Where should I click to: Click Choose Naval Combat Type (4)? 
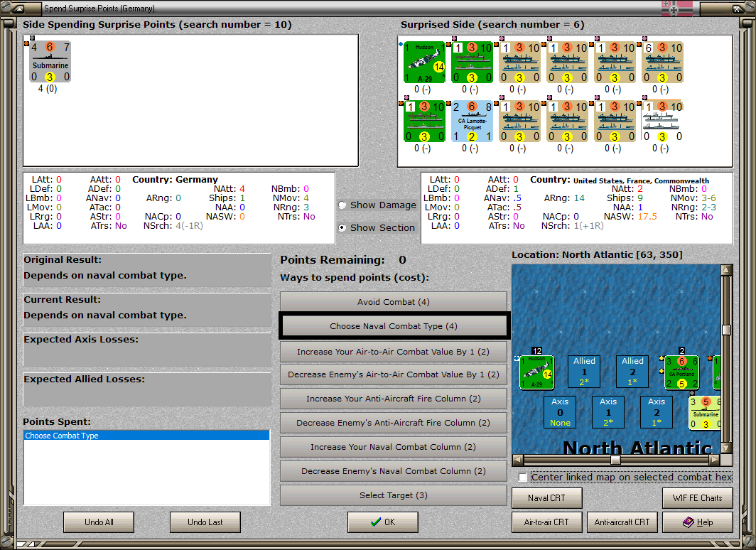point(394,326)
